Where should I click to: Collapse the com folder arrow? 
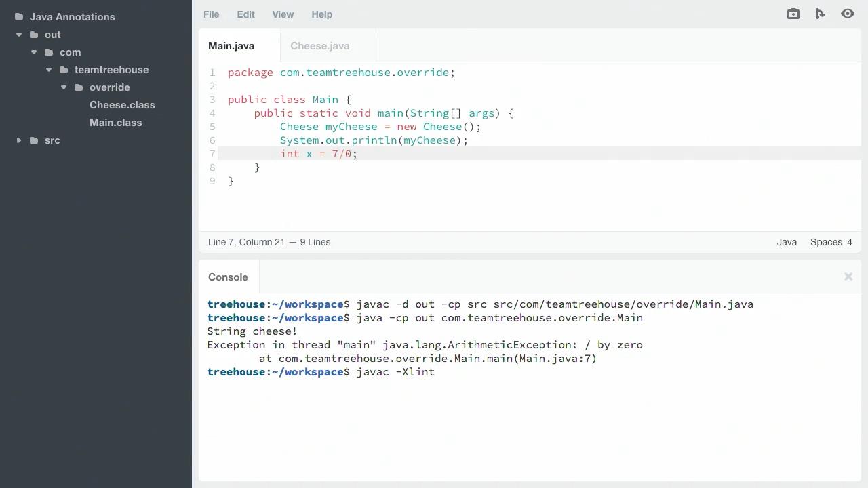pos(34,52)
